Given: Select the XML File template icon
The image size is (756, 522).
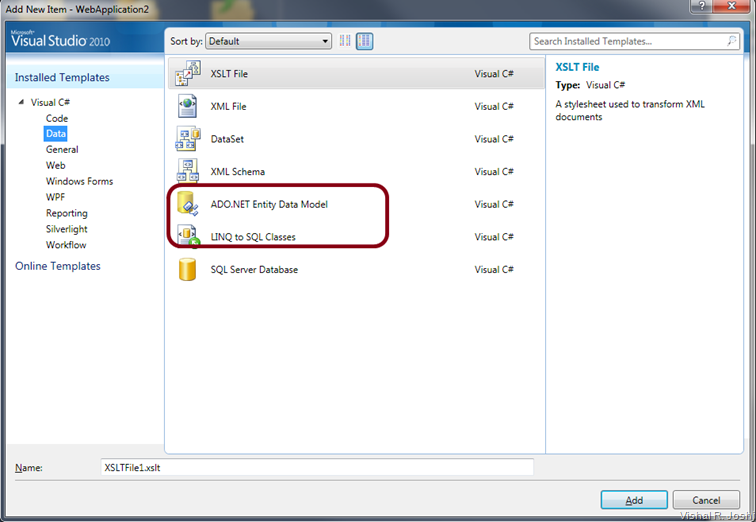Looking at the screenshot, I should (187, 106).
